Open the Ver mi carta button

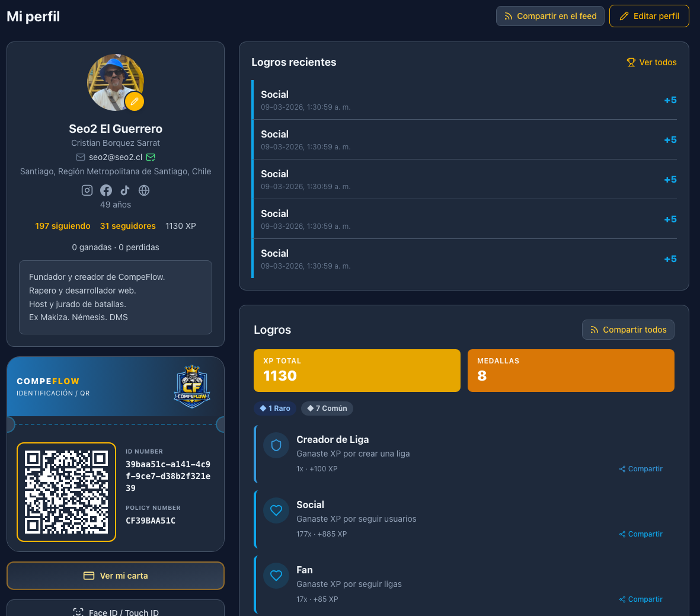click(116, 576)
